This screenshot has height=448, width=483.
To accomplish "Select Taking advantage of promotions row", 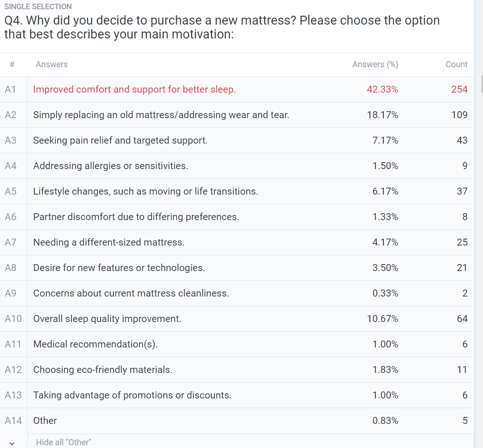I will point(132,395).
